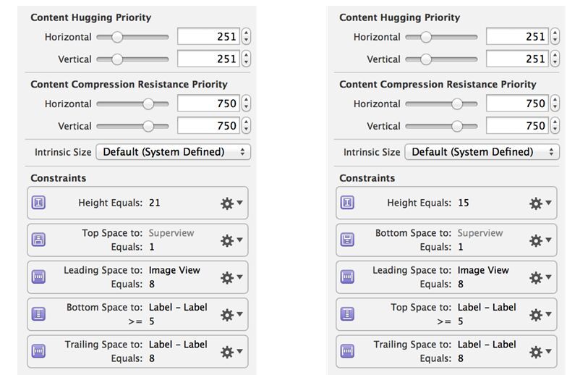Open the left Intrinsic Size dropdown
Screen dimensions: 588x375
(174, 152)
